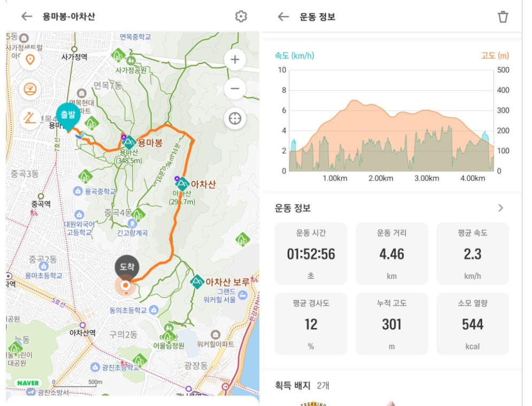Delete this workout record

503,17
